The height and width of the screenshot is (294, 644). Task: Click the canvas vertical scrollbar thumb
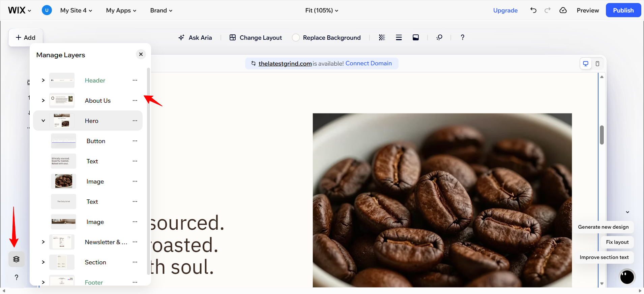[x=602, y=135]
